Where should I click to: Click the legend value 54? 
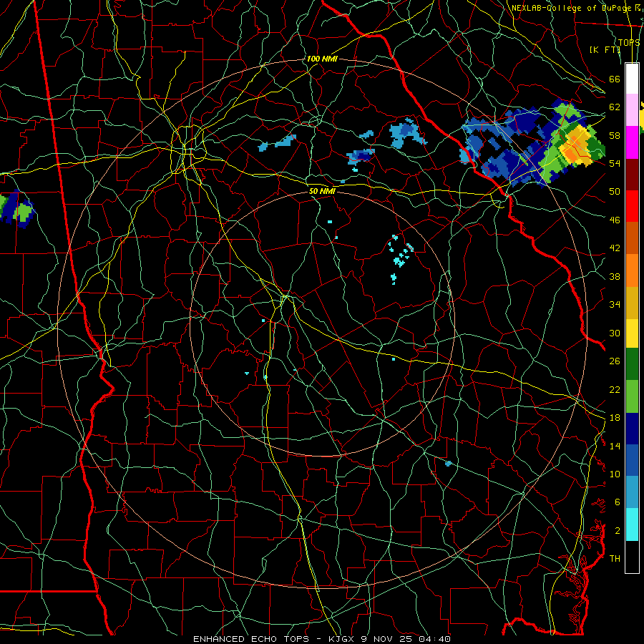pyautogui.click(x=615, y=163)
